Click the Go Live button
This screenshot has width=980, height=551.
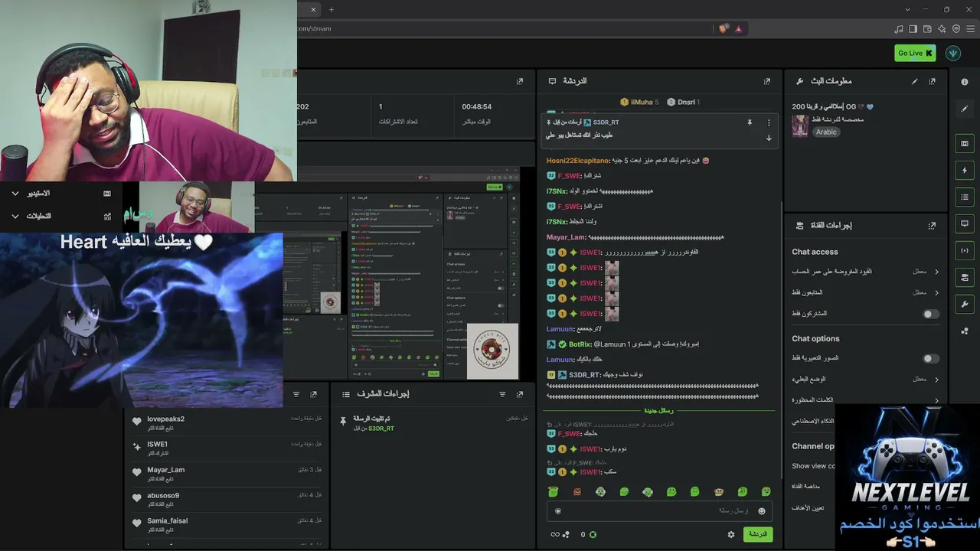[915, 53]
